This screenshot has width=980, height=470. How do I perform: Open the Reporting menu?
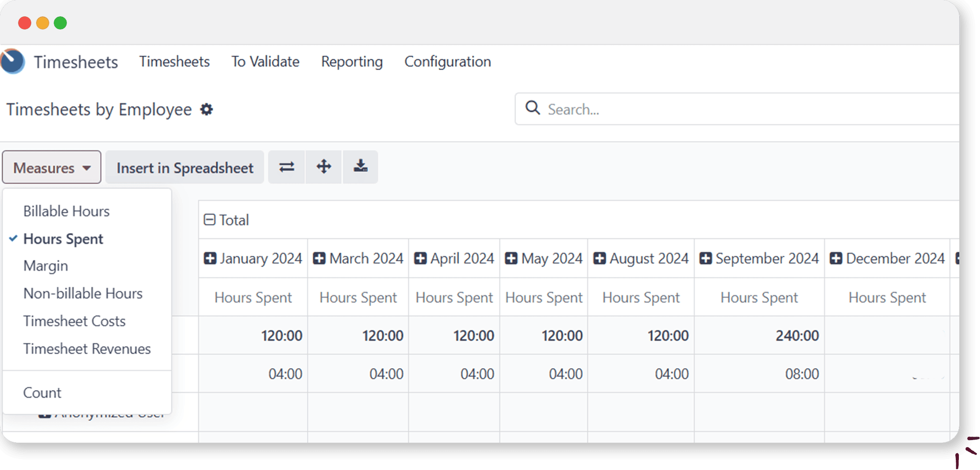(x=351, y=62)
